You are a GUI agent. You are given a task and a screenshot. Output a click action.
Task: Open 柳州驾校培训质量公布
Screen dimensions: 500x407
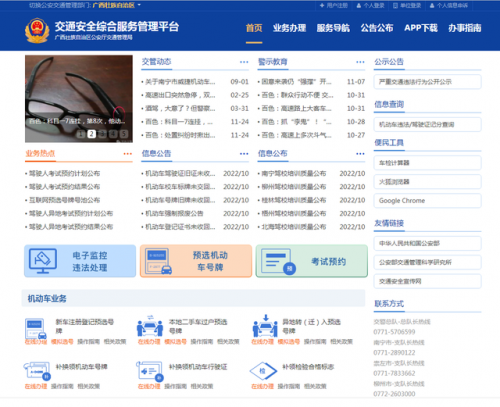click(294, 187)
